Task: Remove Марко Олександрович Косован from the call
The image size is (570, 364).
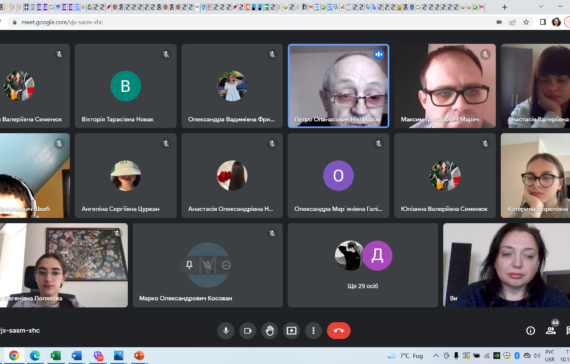Action: pyautogui.click(x=226, y=265)
